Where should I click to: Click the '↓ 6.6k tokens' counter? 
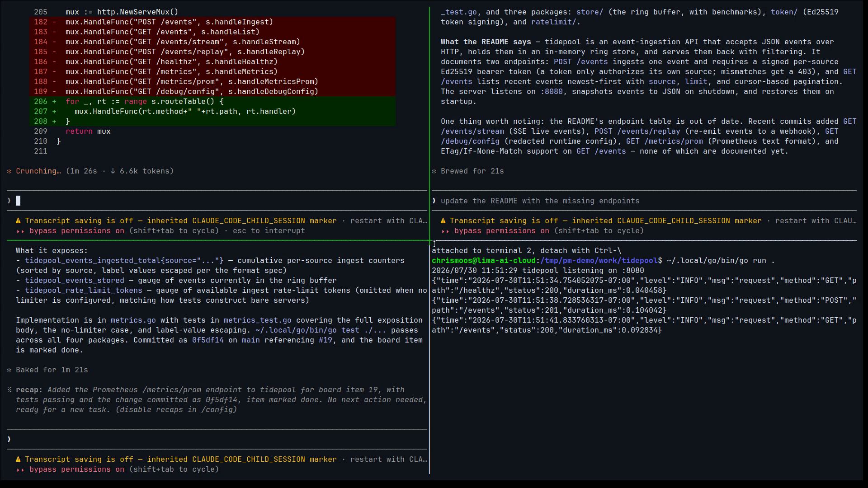[140, 171]
